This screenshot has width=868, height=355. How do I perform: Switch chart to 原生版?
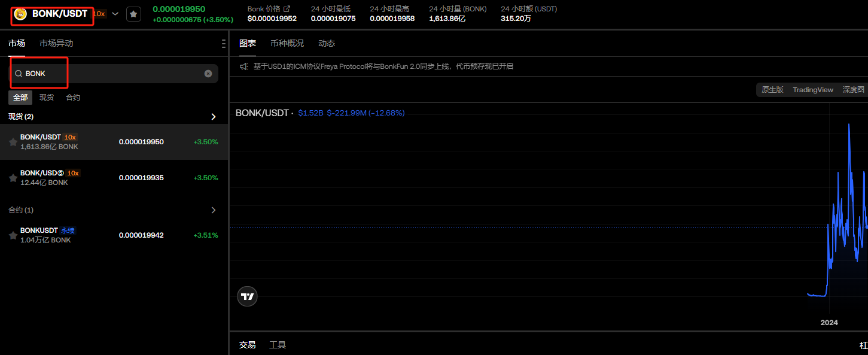pyautogui.click(x=772, y=90)
